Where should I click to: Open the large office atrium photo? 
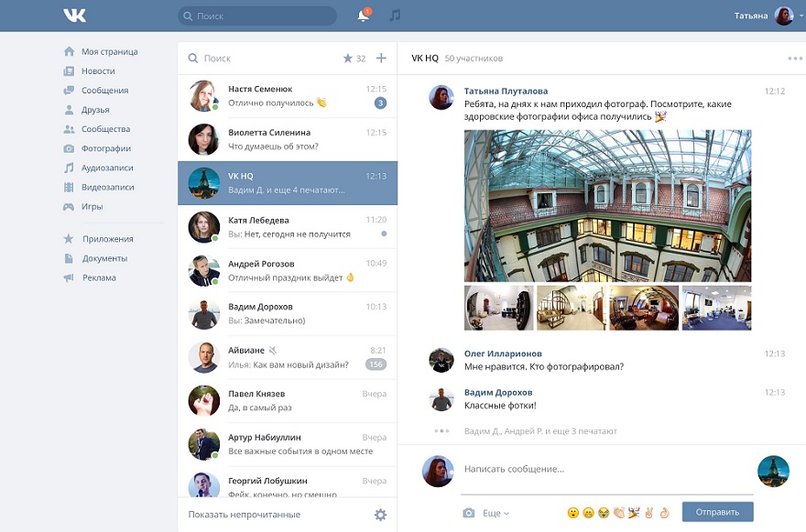click(607, 205)
